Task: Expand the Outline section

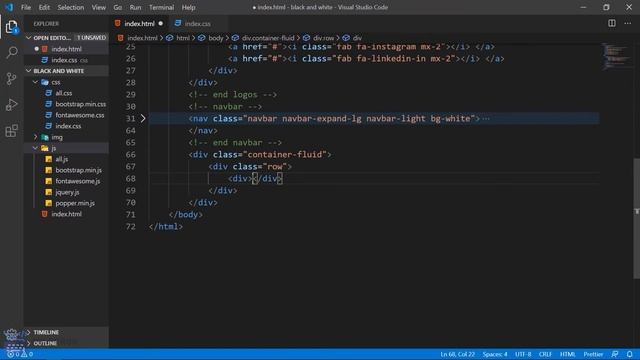Action: tap(29, 343)
